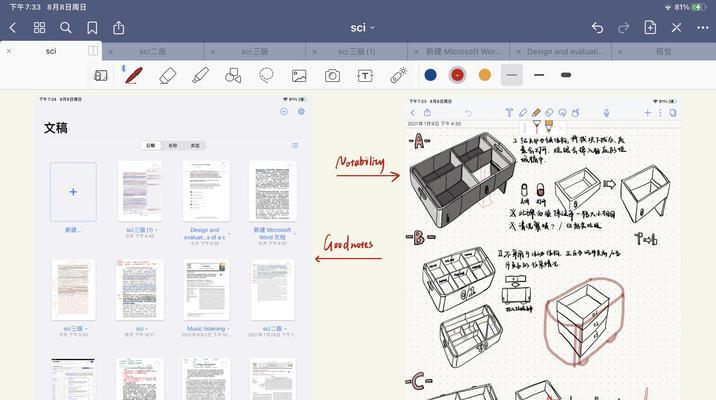Add a new page
This screenshot has width=716, height=400.
(650, 27)
